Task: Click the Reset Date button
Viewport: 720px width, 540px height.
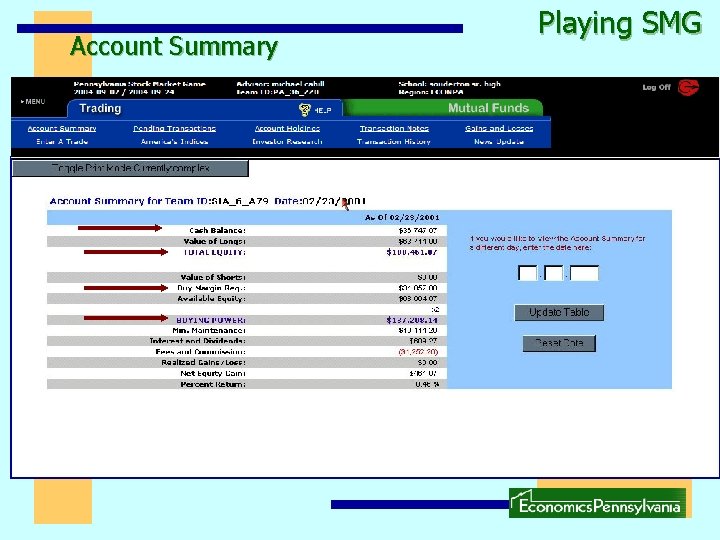Action: 559,343
